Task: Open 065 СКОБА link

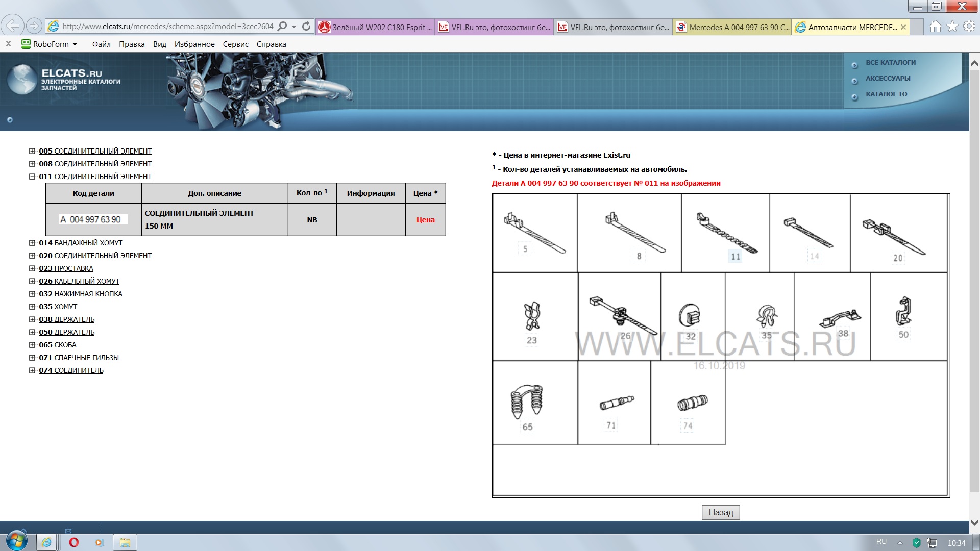Action: tap(57, 345)
